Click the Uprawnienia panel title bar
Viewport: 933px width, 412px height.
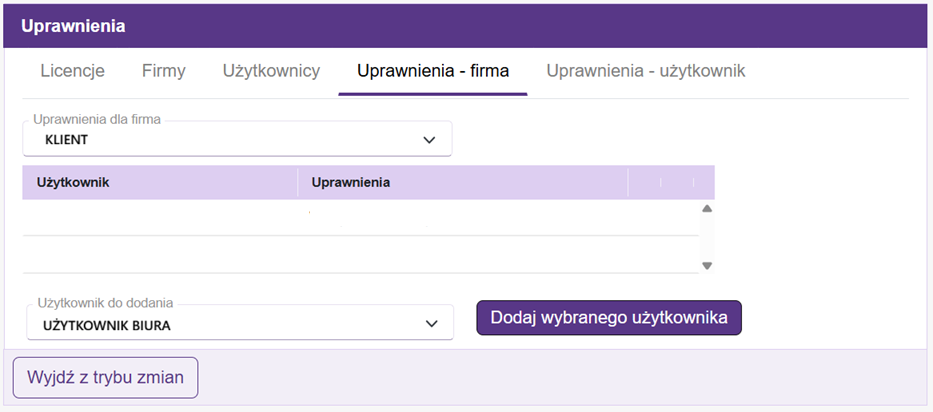point(466,26)
